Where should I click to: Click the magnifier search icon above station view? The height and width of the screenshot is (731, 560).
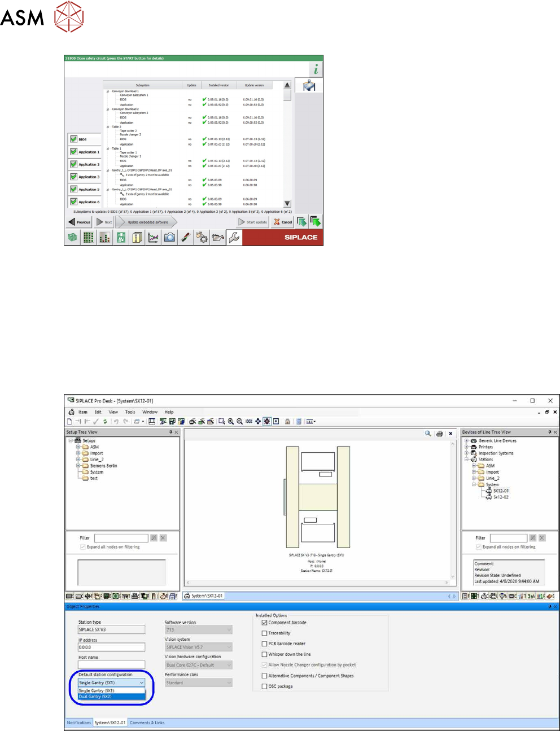(x=428, y=434)
